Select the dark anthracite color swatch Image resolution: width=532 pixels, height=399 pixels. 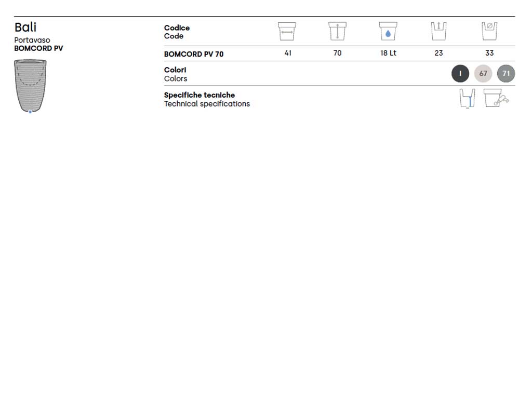pos(460,74)
